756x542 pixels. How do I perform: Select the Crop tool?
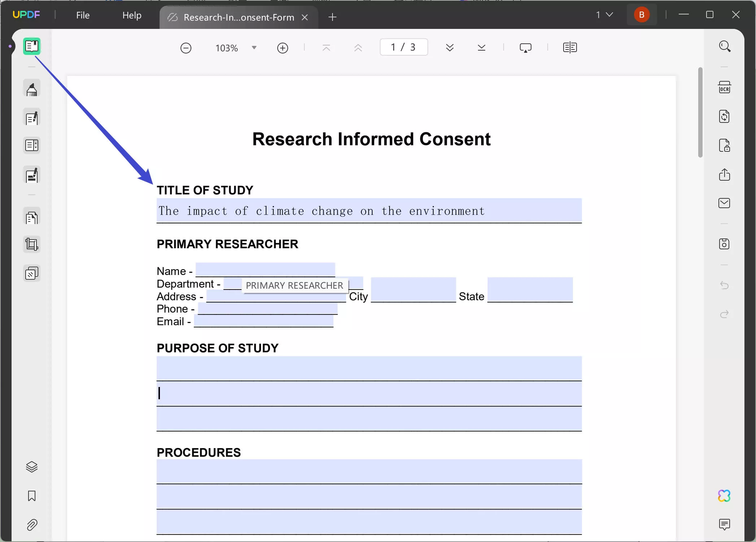click(32, 244)
